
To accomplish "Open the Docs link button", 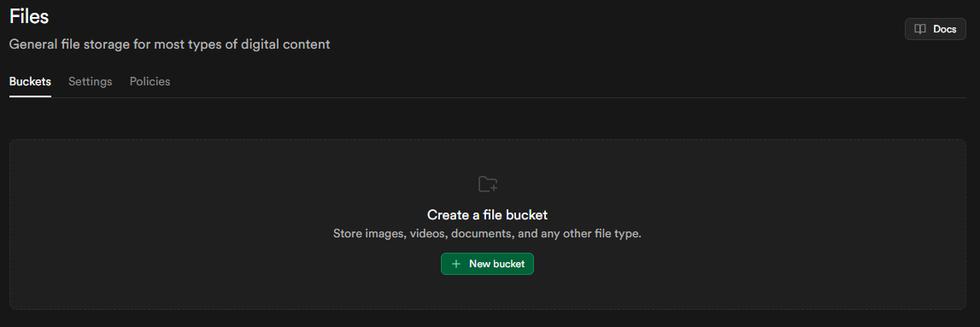I will pos(935,29).
